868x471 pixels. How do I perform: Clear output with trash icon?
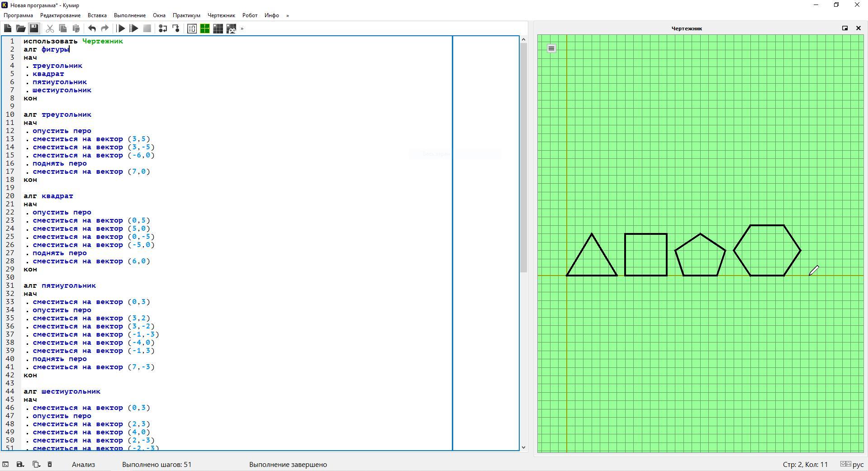click(x=50, y=464)
